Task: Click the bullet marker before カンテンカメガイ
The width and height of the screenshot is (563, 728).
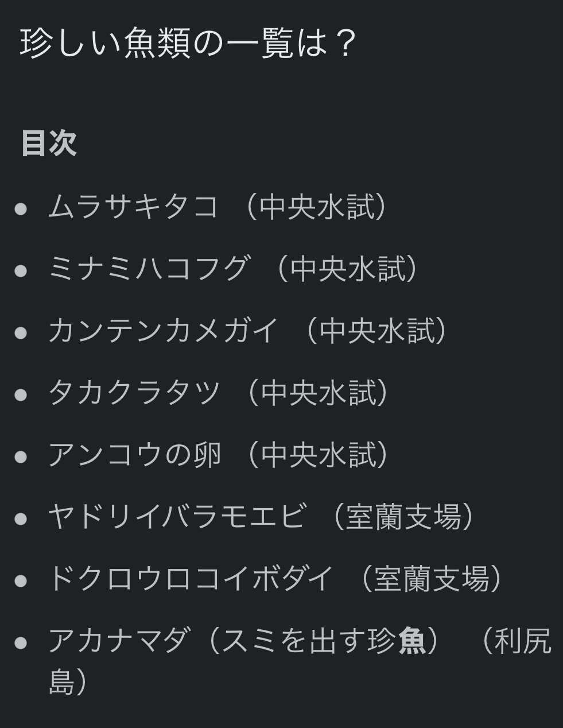Action: 21,332
